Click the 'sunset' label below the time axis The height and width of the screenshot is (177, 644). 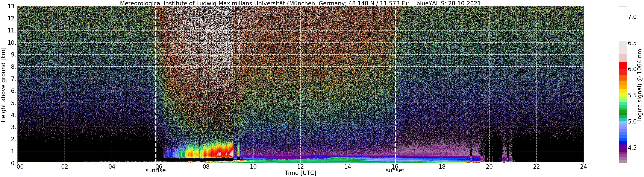click(x=395, y=171)
